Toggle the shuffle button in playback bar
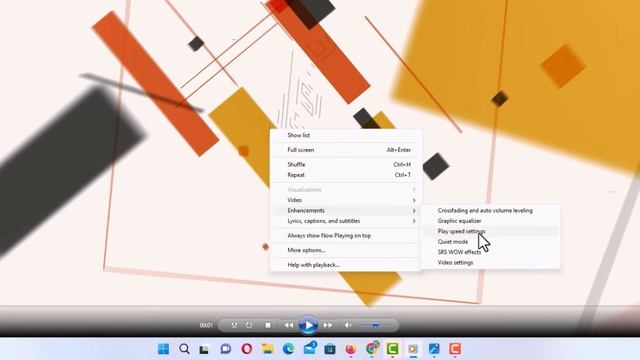This screenshot has height=360, width=640. tap(234, 325)
